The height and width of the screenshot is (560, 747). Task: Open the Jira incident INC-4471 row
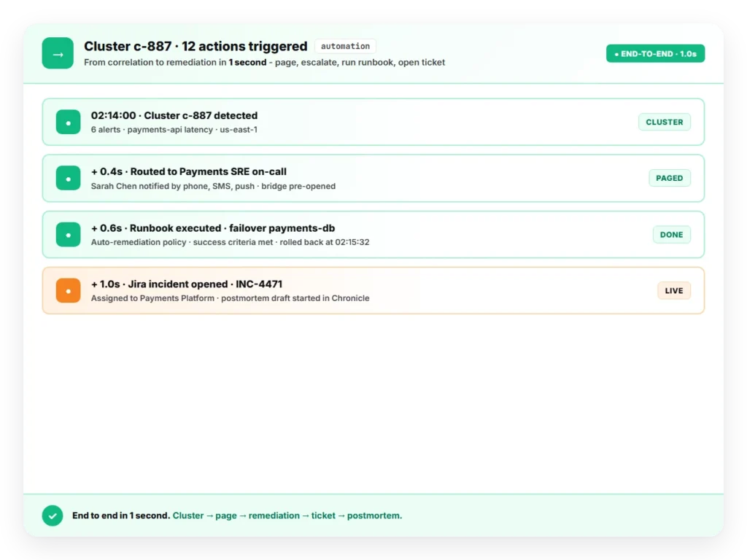373,290
